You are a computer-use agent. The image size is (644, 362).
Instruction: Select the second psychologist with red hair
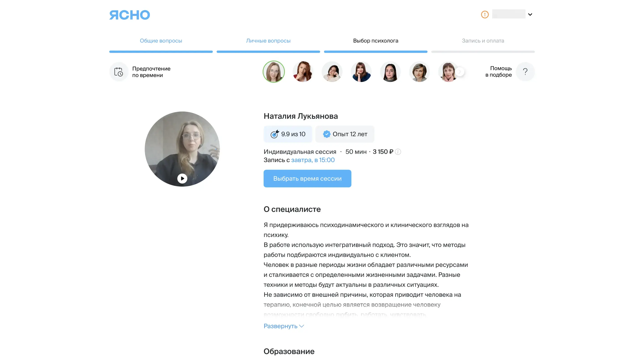303,72
